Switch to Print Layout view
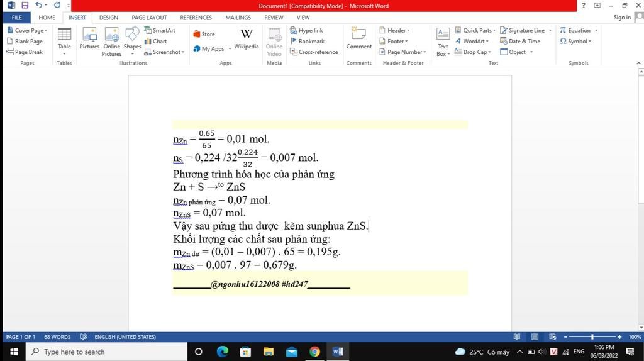This screenshot has height=361, width=644. click(535, 336)
